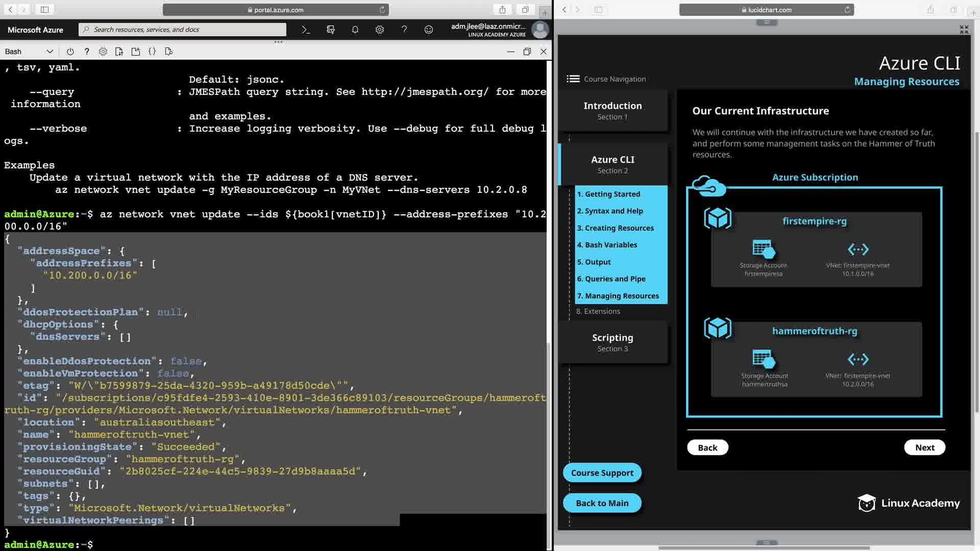Open the directory and subscription filter
Image resolution: width=980 pixels, height=551 pixels.
(331, 30)
